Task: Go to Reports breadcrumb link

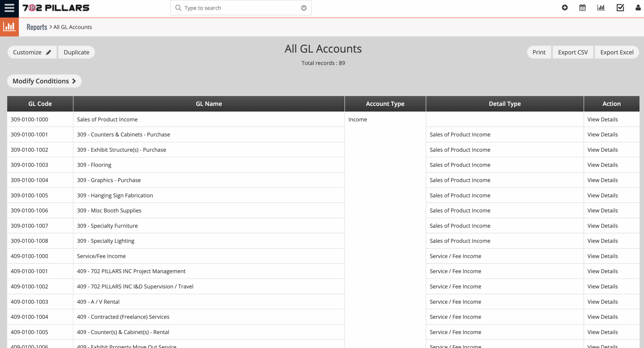Action: [37, 27]
